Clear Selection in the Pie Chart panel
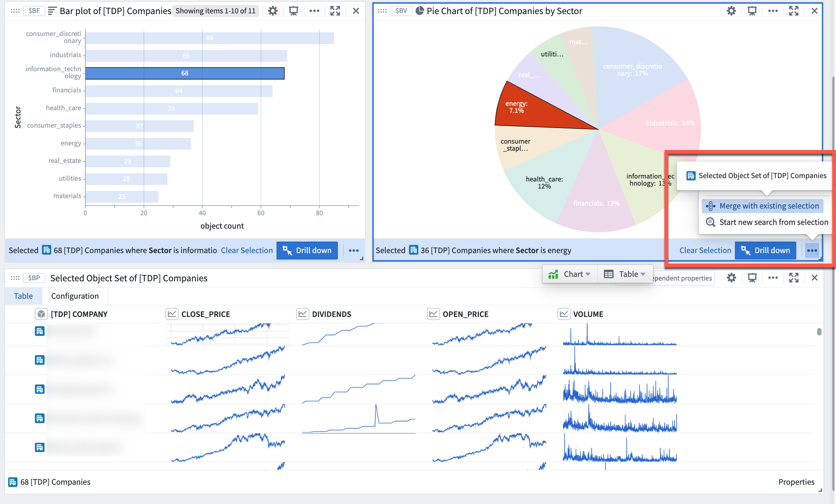The height and width of the screenshot is (504, 836). [x=705, y=251]
